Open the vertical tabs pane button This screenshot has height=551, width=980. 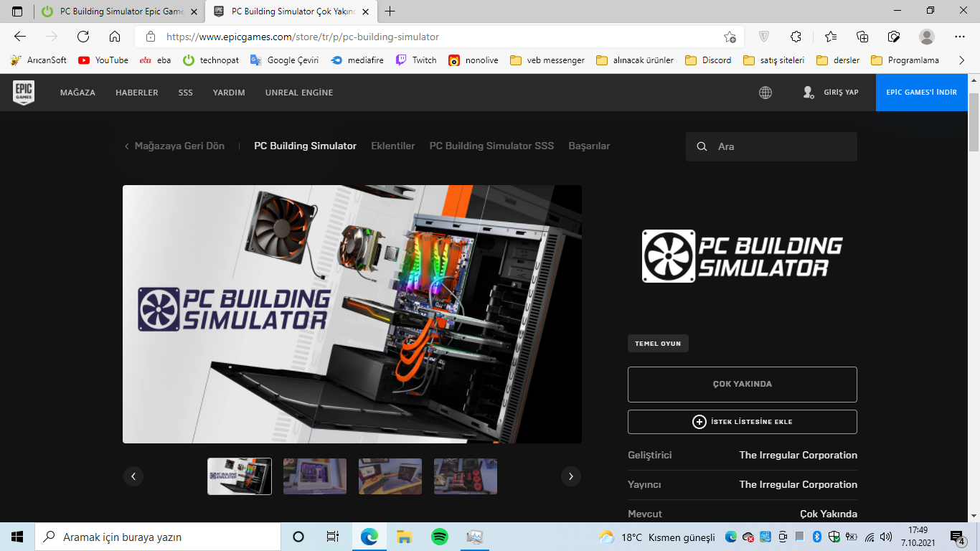[x=17, y=11]
